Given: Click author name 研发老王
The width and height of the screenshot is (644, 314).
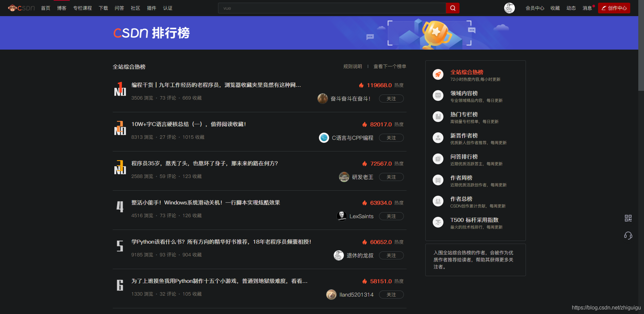Looking at the screenshot, I should (363, 177).
